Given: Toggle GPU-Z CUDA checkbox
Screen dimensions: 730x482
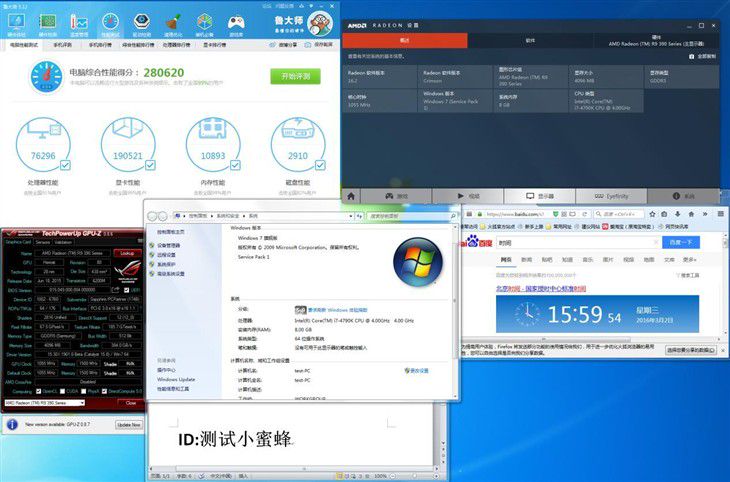Looking at the screenshot, I should click(x=62, y=391).
